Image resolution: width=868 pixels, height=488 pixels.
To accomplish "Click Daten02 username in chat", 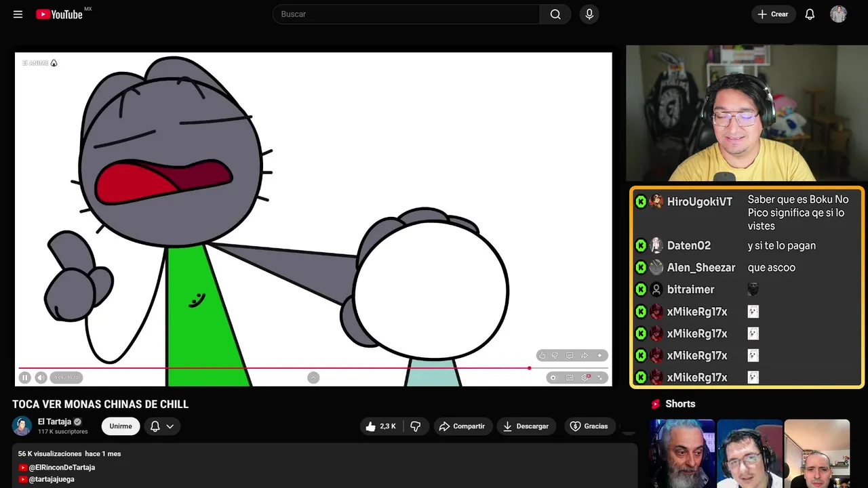I will pyautogui.click(x=689, y=246).
